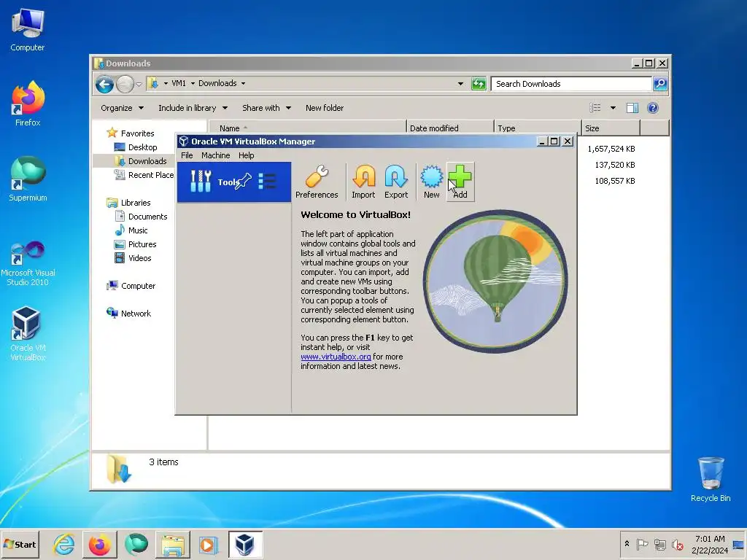Screen dimensions: 747x560
Task: Open the www.virtualbox.org link
Action: tap(336, 357)
